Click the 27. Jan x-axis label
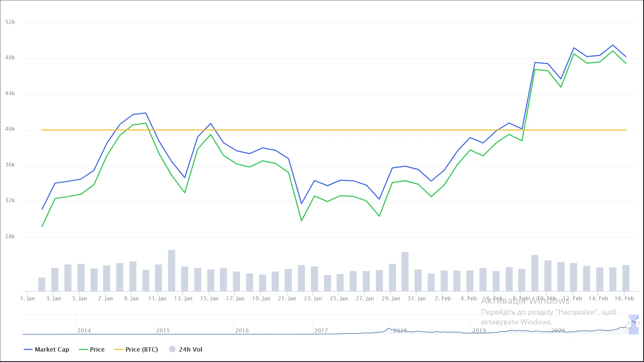644x362 pixels. 365,298
